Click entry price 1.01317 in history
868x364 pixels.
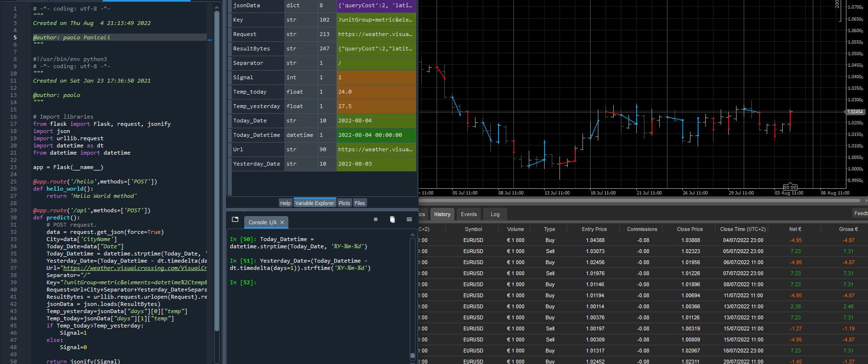[x=595, y=351]
